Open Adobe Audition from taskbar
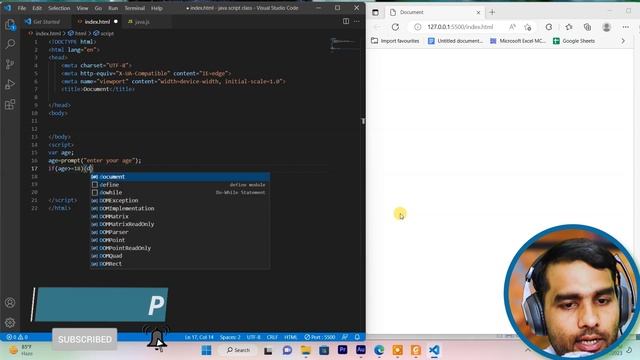This screenshot has height=360, width=640. click(x=361, y=350)
